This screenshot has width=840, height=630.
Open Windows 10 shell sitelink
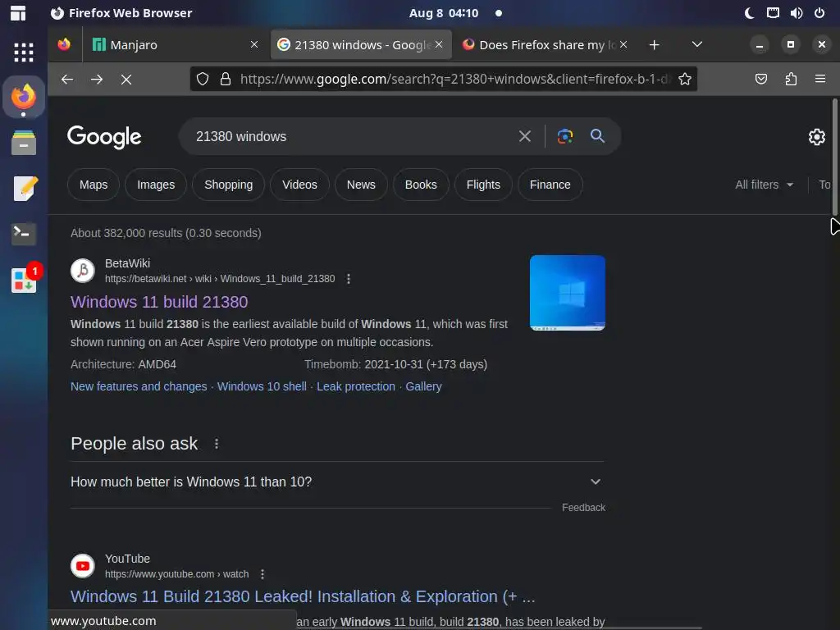tap(262, 387)
